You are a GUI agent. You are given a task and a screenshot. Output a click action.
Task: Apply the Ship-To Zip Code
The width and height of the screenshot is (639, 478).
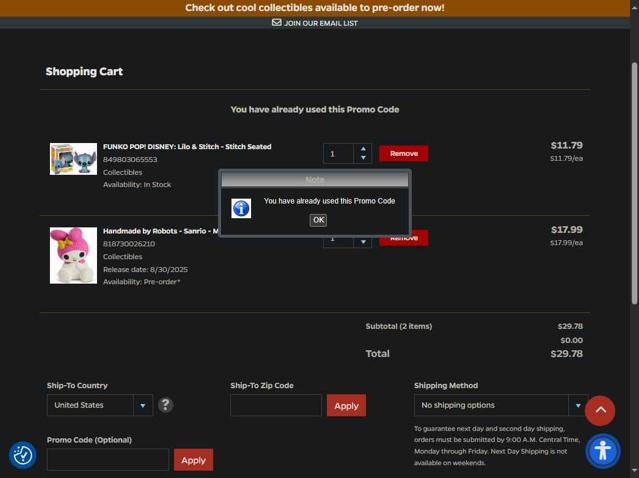point(346,405)
